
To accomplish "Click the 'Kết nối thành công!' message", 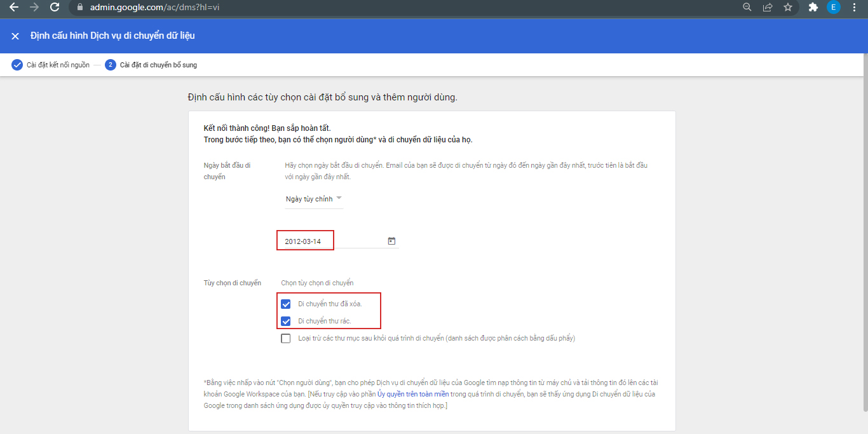I will 267,128.
